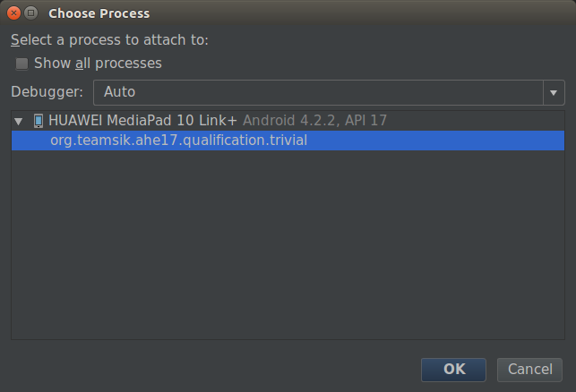The height and width of the screenshot is (392, 576).
Task: Click the 'Debugger:' label
Action: click(47, 92)
